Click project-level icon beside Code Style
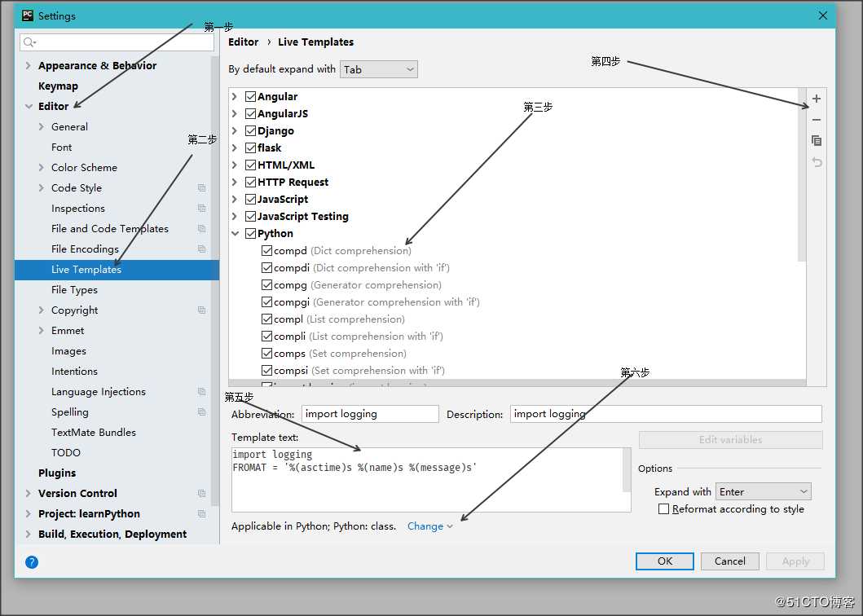Screen dimensions: 863x616 [201, 187]
